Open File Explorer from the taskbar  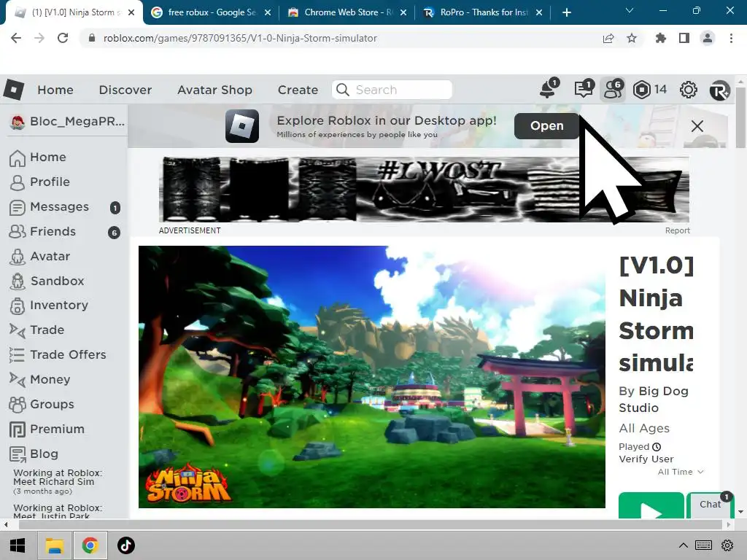click(x=54, y=545)
